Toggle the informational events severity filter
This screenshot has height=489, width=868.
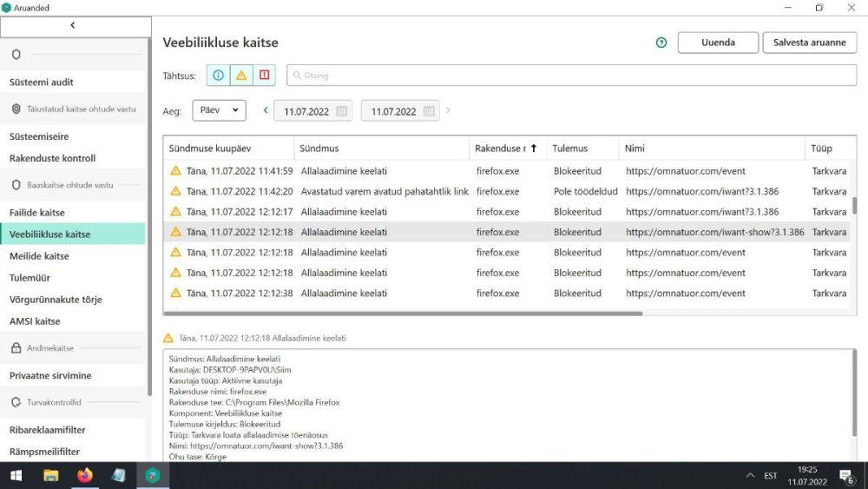click(218, 76)
